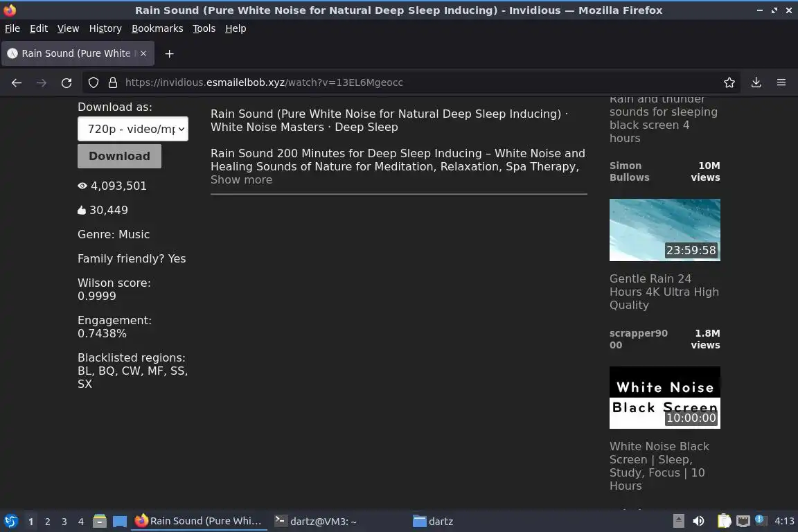Open the network display tray icon
The height and width of the screenshot is (532, 798).
pyautogui.click(x=743, y=521)
